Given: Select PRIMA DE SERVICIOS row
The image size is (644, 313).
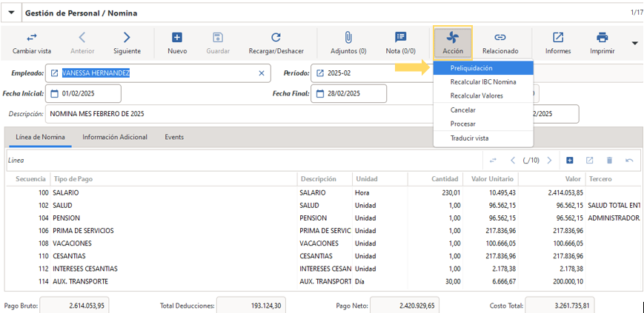Looking at the screenshot, I should (324, 231).
